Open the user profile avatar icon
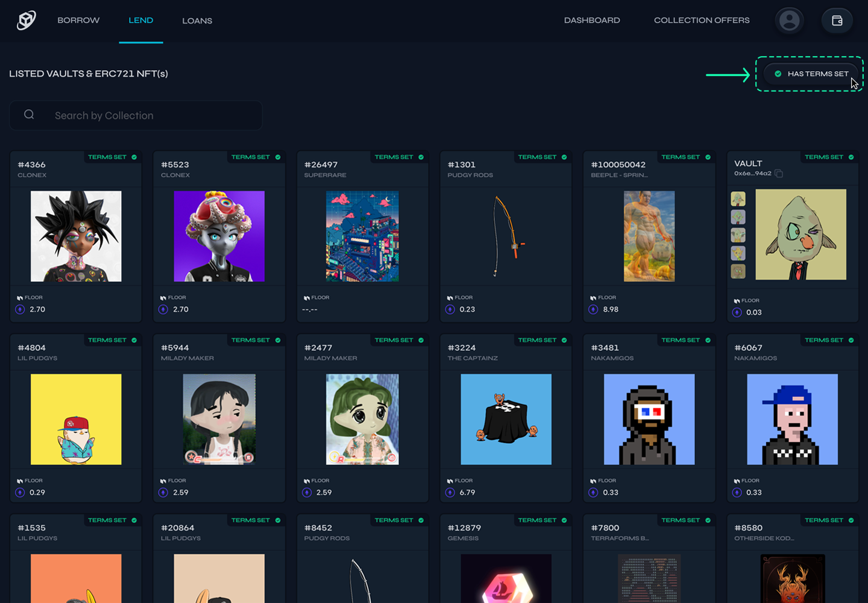 click(x=789, y=21)
